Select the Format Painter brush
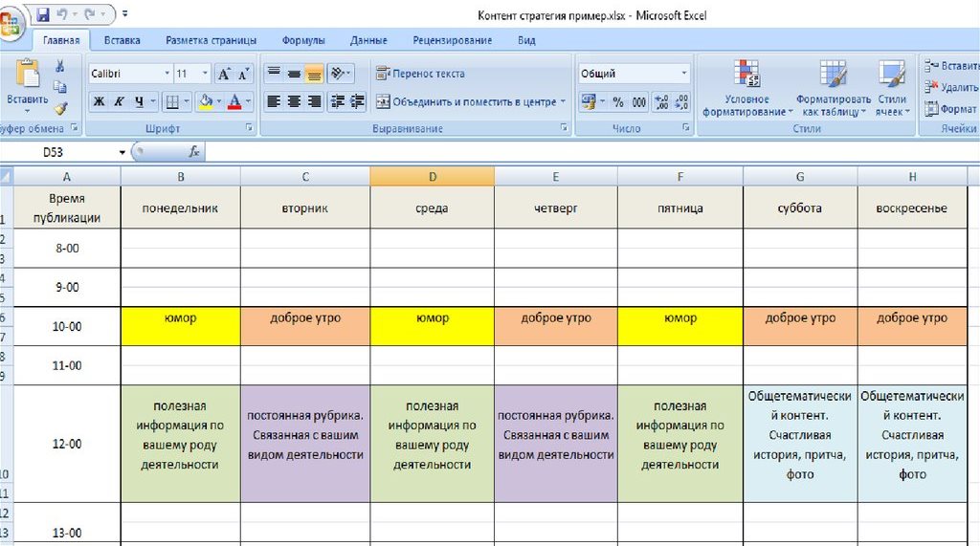Image resolution: width=980 pixels, height=546 pixels. pyautogui.click(x=60, y=108)
